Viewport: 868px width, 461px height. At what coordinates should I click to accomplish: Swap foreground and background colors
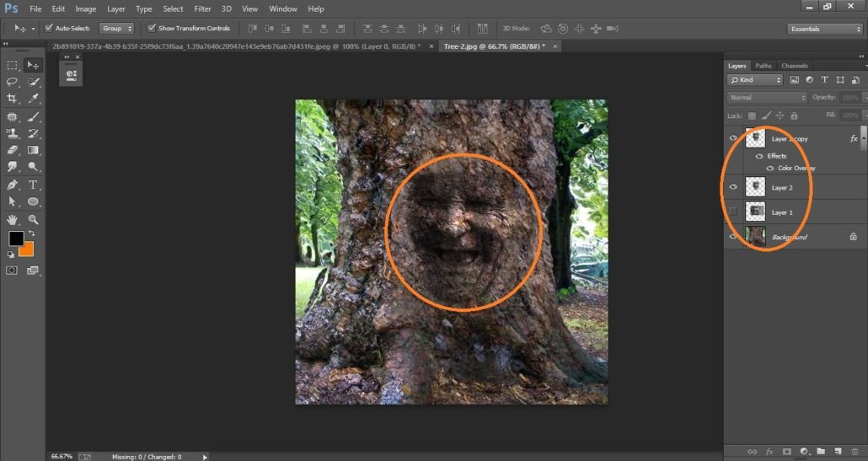click(31, 233)
